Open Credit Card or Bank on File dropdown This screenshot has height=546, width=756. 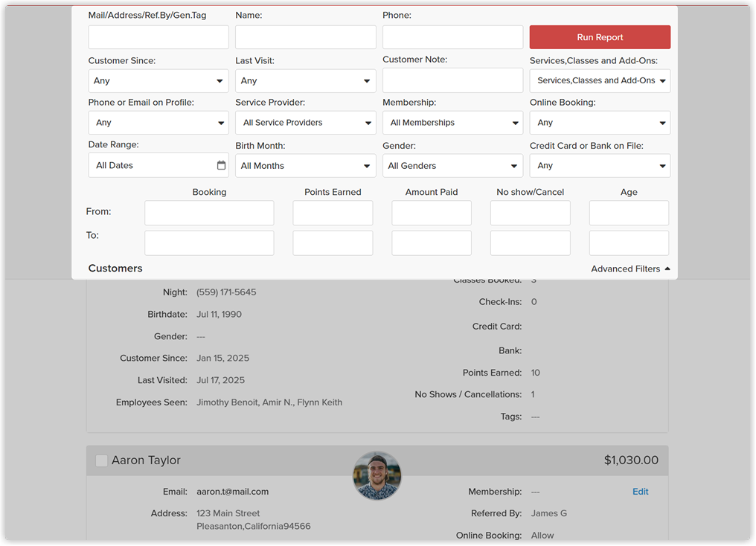600,165
